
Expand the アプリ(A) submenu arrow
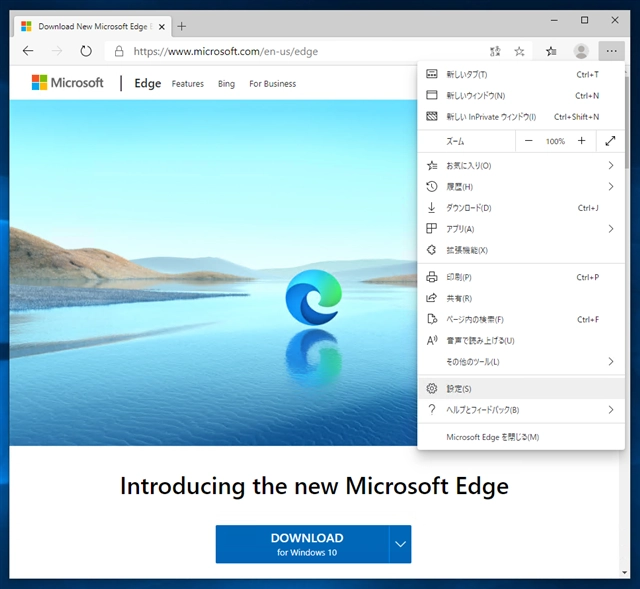(x=611, y=229)
